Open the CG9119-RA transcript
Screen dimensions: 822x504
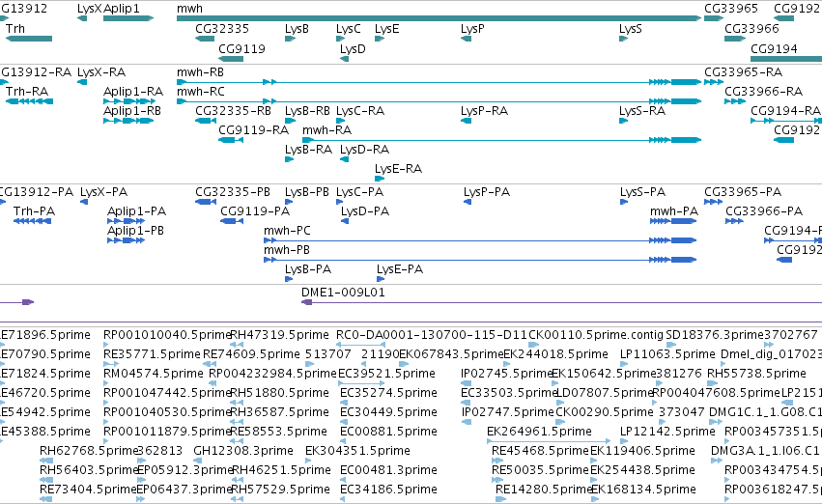point(231,140)
